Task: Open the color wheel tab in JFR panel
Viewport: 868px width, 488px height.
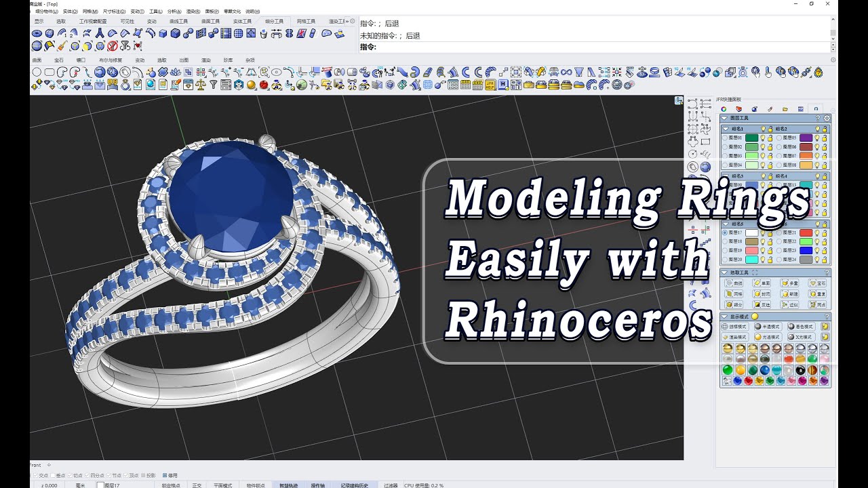Action: (724, 109)
